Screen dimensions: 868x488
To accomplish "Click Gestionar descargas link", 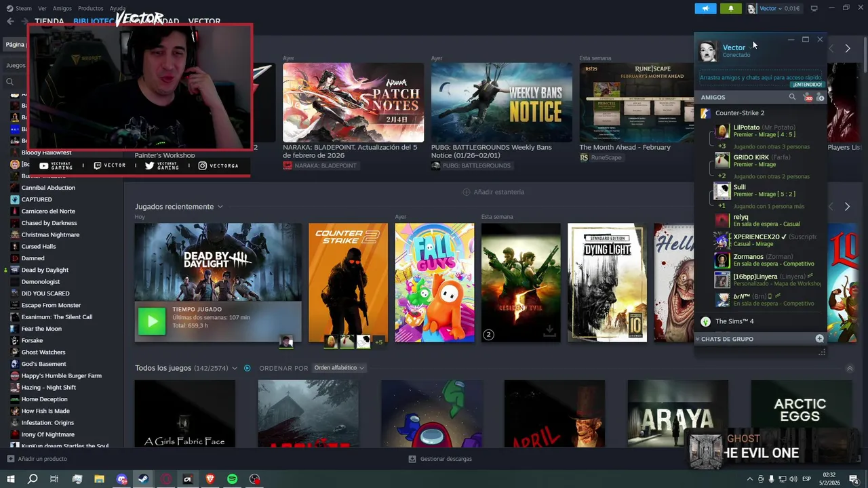I will click(446, 459).
